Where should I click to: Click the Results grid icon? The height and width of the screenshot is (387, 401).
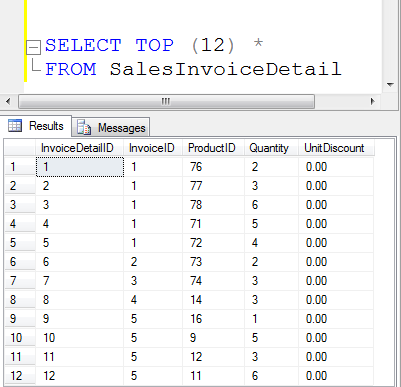pos(15,126)
